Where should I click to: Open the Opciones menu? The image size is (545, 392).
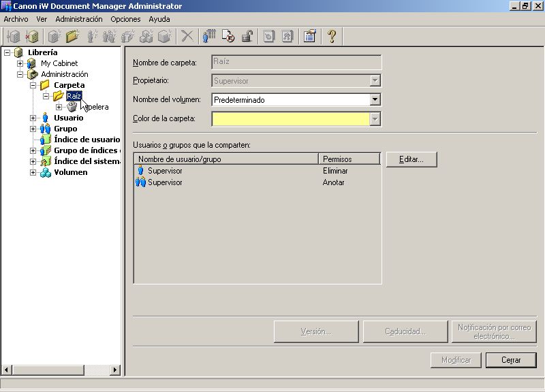(x=125, y=19)
